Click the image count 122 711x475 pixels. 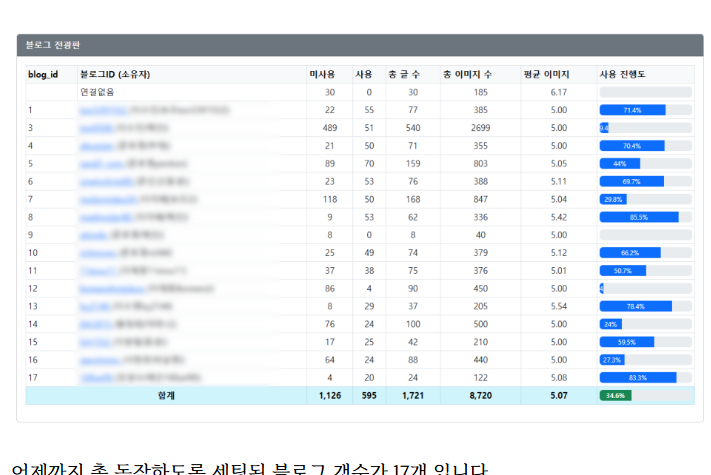pyautogui.click(x=481, y=378)
